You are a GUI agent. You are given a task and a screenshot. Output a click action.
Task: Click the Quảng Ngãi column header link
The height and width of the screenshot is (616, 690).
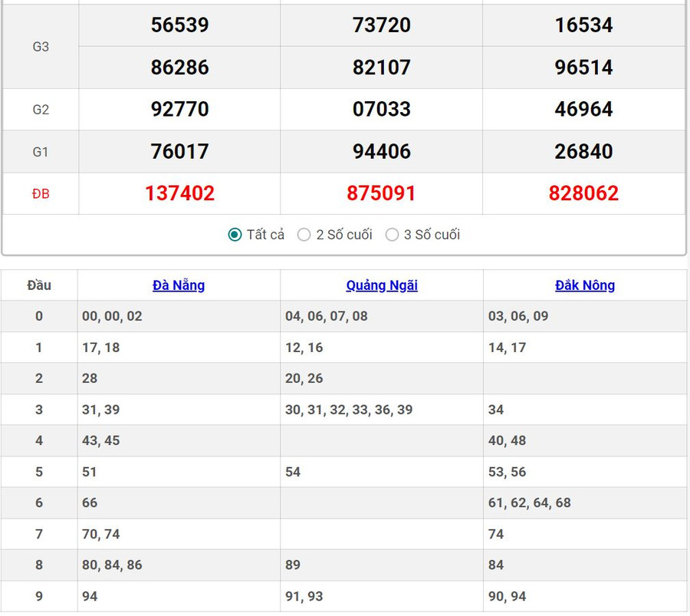click(382, 285)
